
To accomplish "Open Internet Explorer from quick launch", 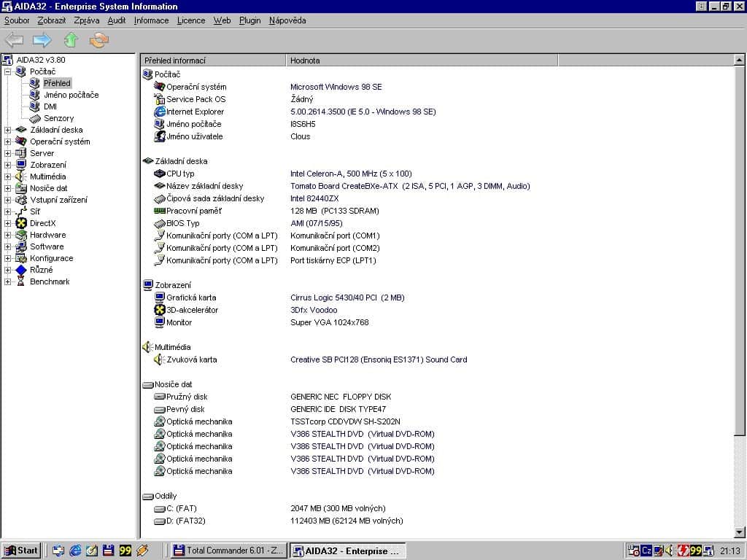I will coord(75,551).
